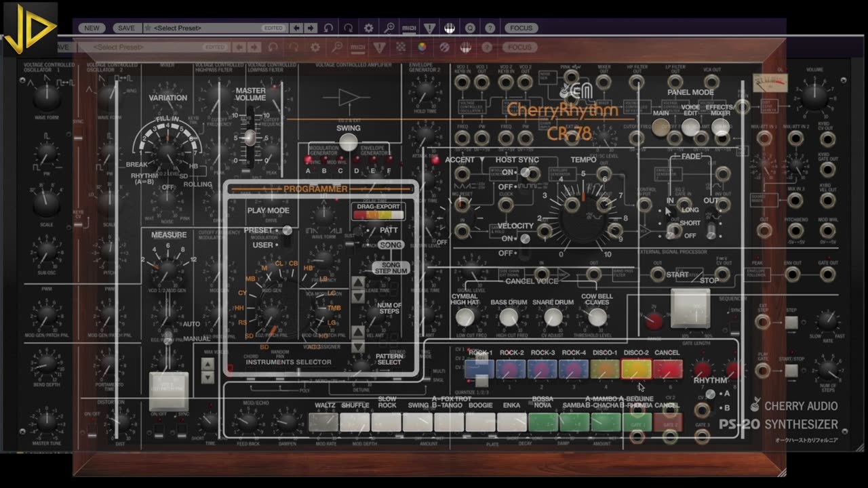Hit the large white START/STOP button
This screenshot has width=868, height=488.
click(x=690, y=308)
